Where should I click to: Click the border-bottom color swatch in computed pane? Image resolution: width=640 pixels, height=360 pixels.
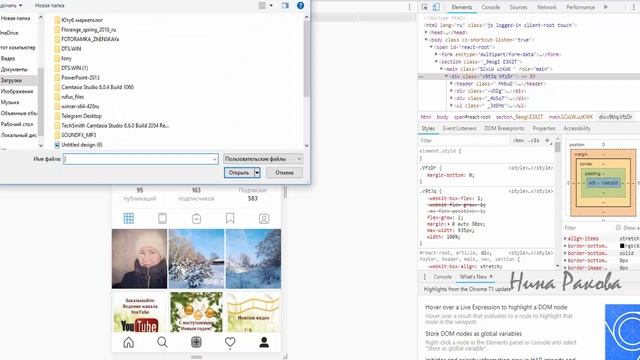tap(622, 246)
